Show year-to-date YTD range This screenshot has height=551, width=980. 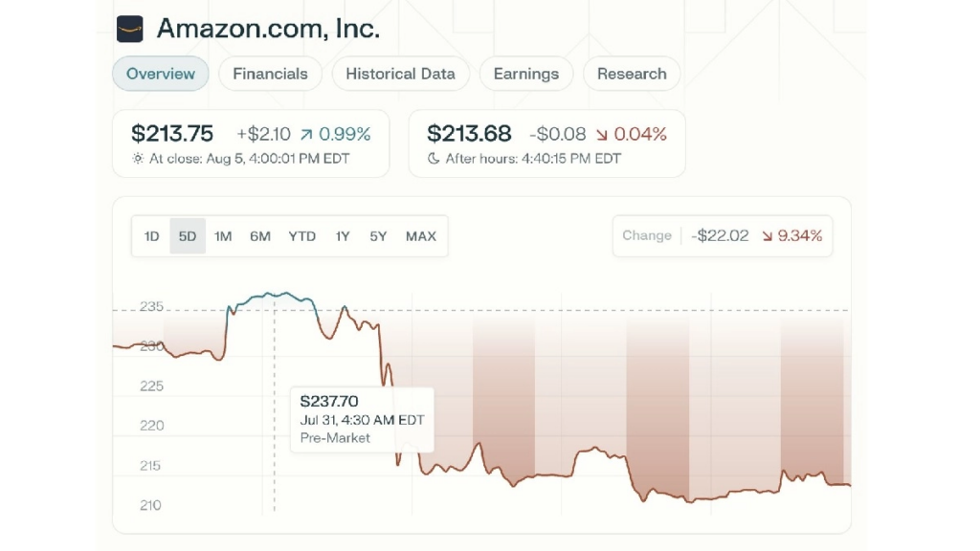tap(301, 236)
